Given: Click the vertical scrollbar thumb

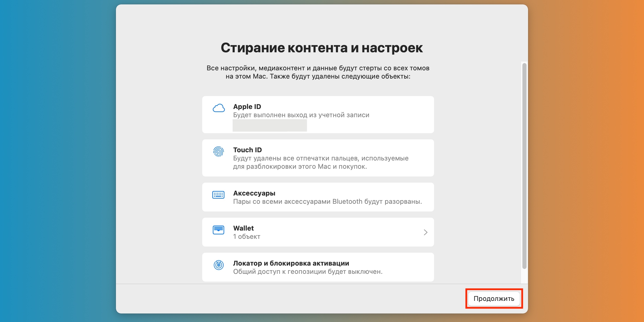Looking at the screenshot, I should pos(524,166).
